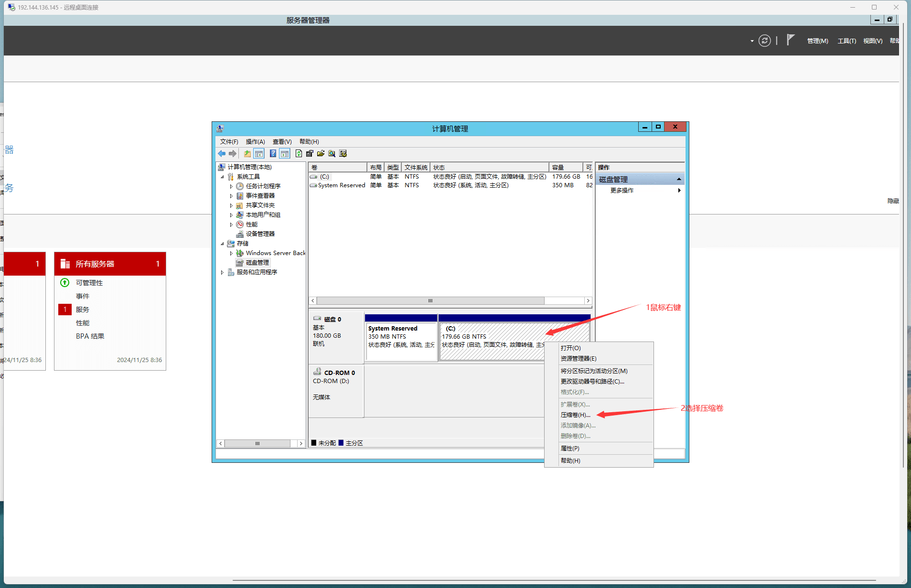Click the volume list horizontal scrollbar
Viewport: 911px width, 588px height.
[x=430, y=301]
